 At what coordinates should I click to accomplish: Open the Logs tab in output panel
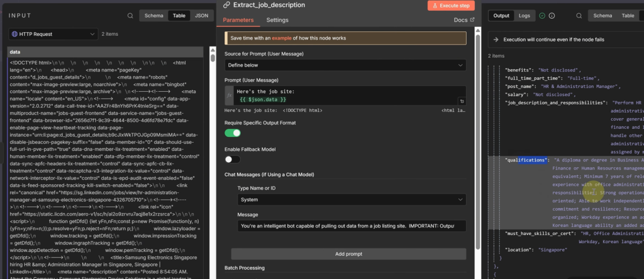tap(524, 15)
